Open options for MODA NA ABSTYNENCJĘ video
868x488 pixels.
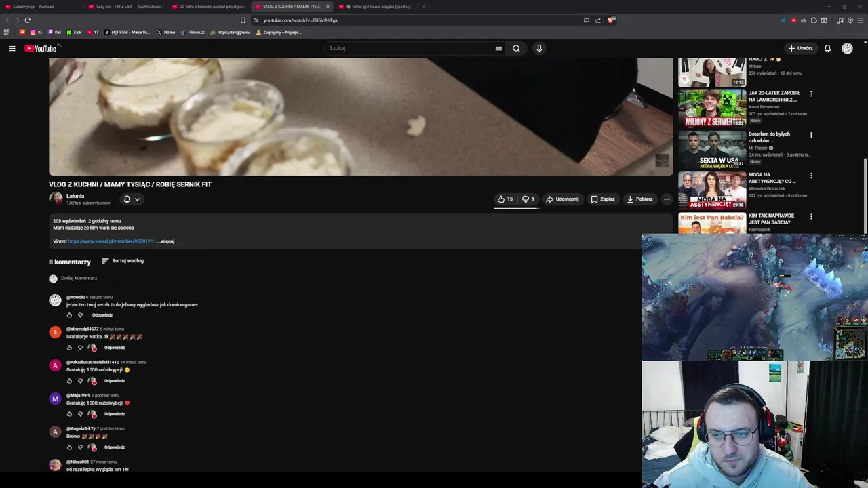811,176
